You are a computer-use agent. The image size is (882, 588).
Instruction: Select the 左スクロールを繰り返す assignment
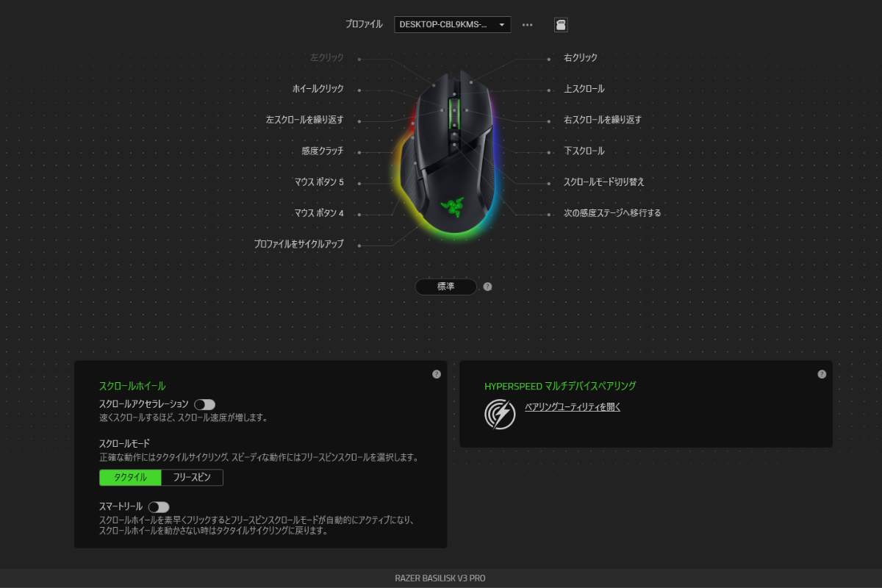pyautogui.click(x=305, y=120)
